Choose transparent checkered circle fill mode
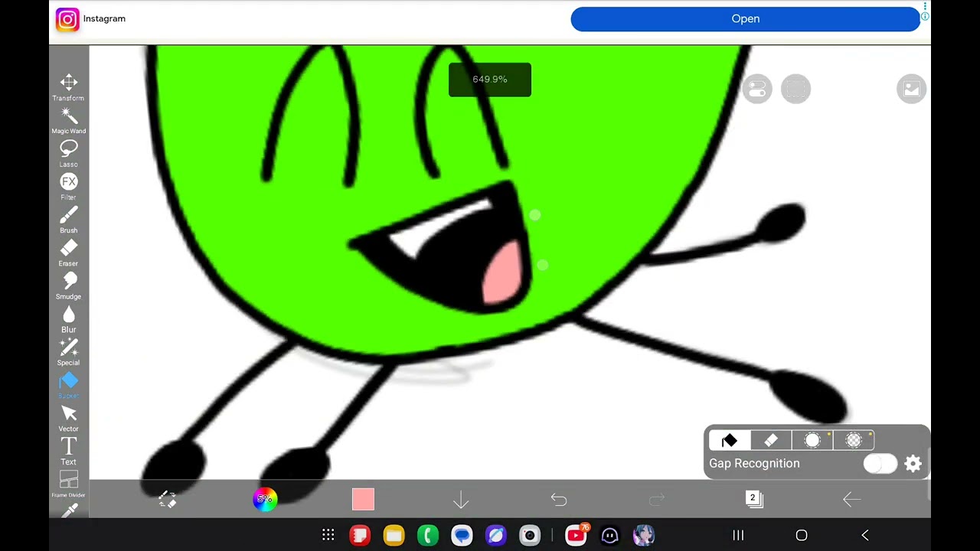980x551 pixels. click(854, 440)
